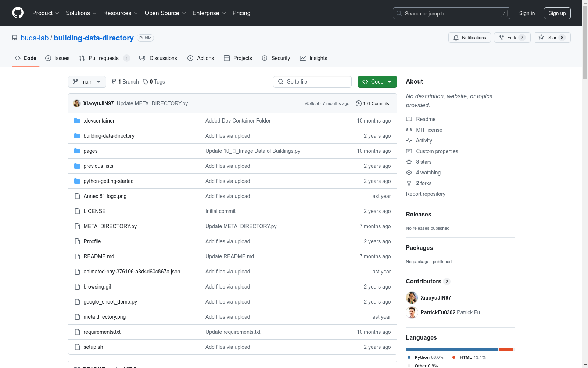Open the Pull requests tab

104,58
